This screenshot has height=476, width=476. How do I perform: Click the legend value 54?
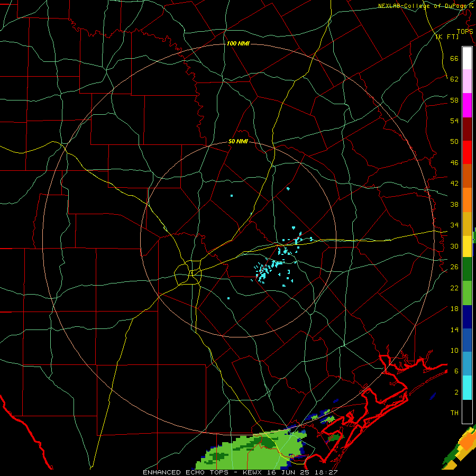click(454, 121)
